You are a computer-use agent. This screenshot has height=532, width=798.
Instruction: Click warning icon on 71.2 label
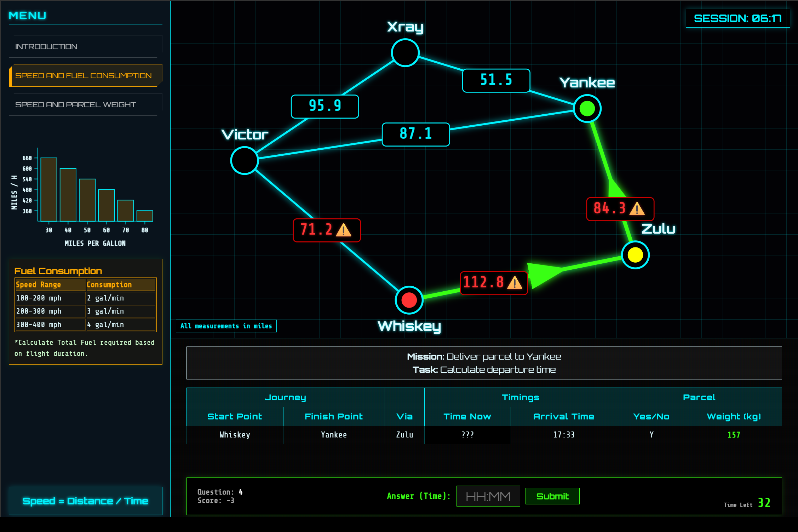tap(343, 230)
